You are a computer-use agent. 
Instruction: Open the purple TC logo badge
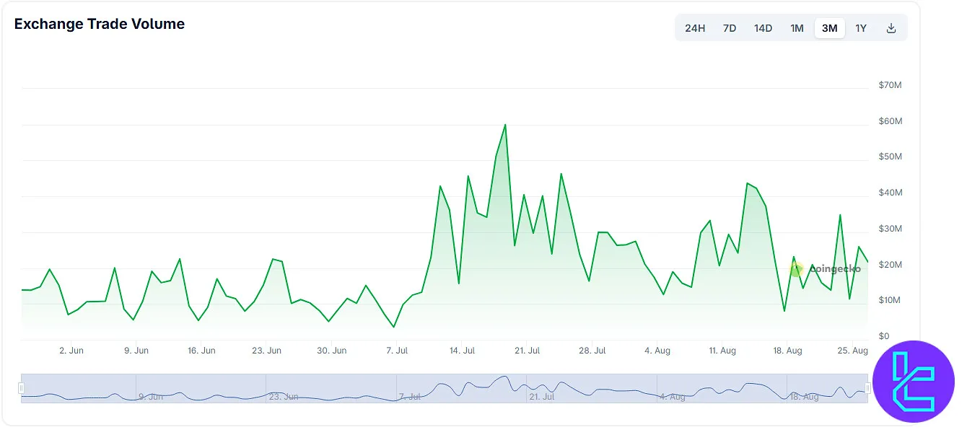point(914,381)
